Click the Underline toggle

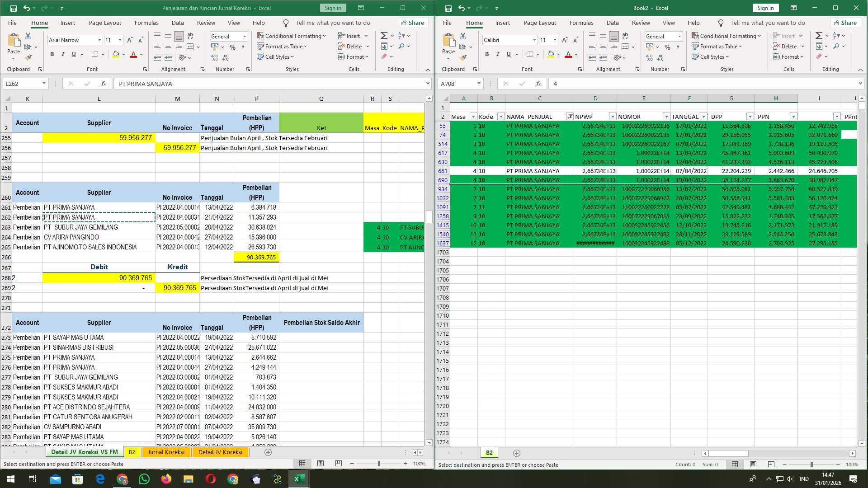73,54
